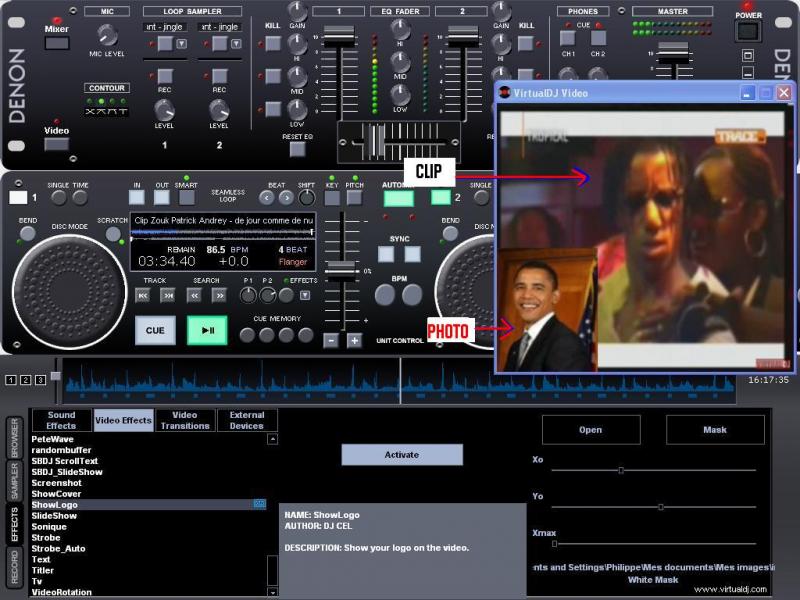Viewport: 800px width, 600px height.
Task: Click effects list scroll down arrow
Action: [273, 592]
